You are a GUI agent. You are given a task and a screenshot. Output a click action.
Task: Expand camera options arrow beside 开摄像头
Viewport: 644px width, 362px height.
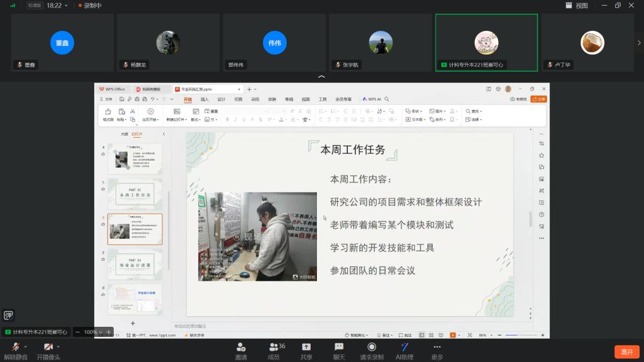pos(58,346)
